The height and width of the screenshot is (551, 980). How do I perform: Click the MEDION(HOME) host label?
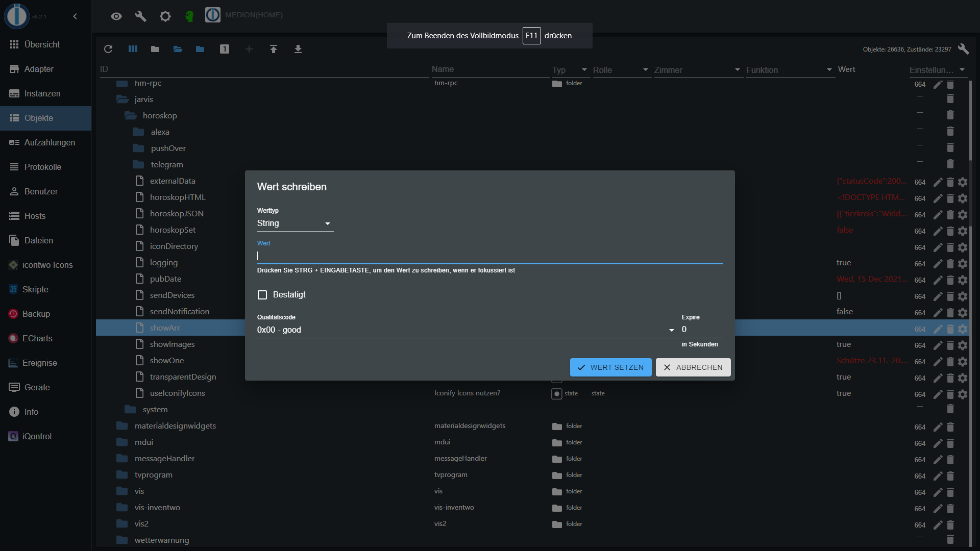point(254,15)
